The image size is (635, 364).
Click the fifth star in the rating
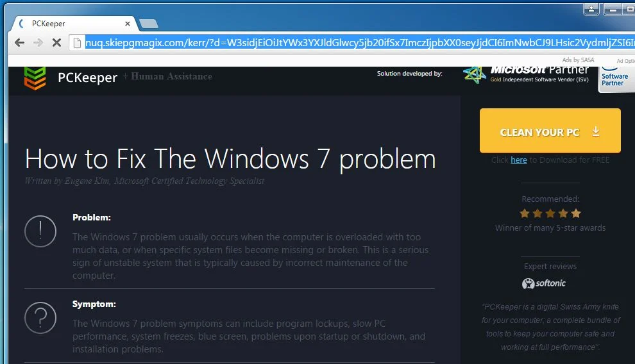(x=576, y=213)
